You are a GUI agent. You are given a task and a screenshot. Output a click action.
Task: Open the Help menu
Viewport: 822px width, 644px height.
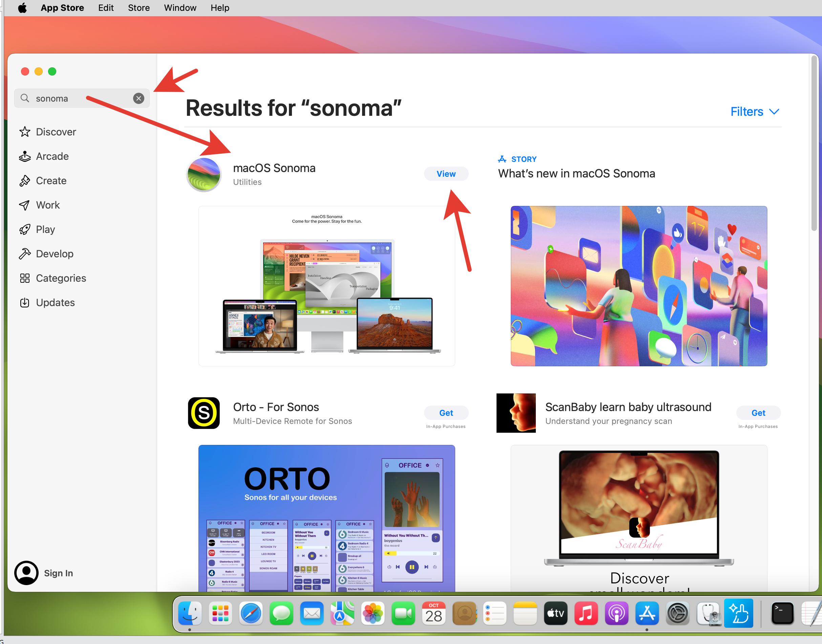tap(220, 8)
